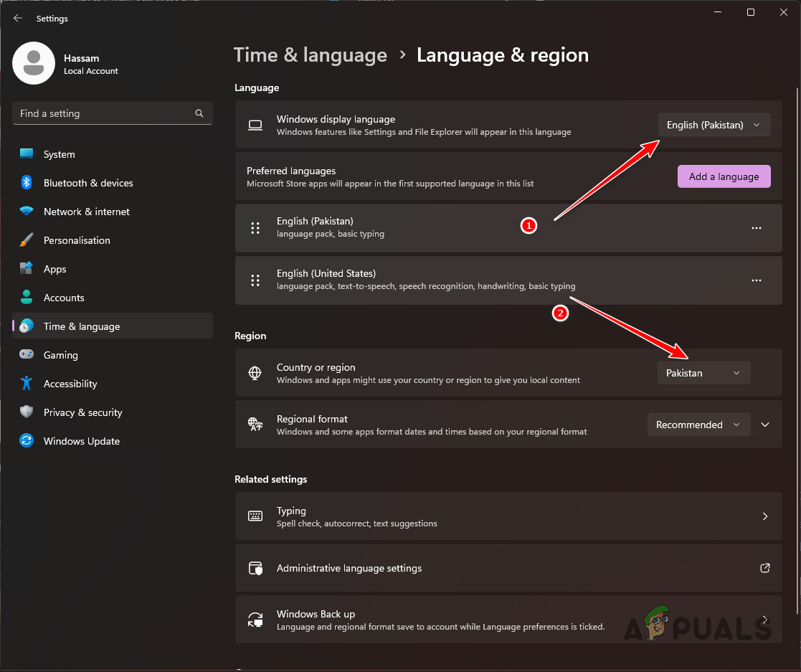Open System settings from the sidebar
This screenshot has width=801, height=672.
click(x=59, y=153)
